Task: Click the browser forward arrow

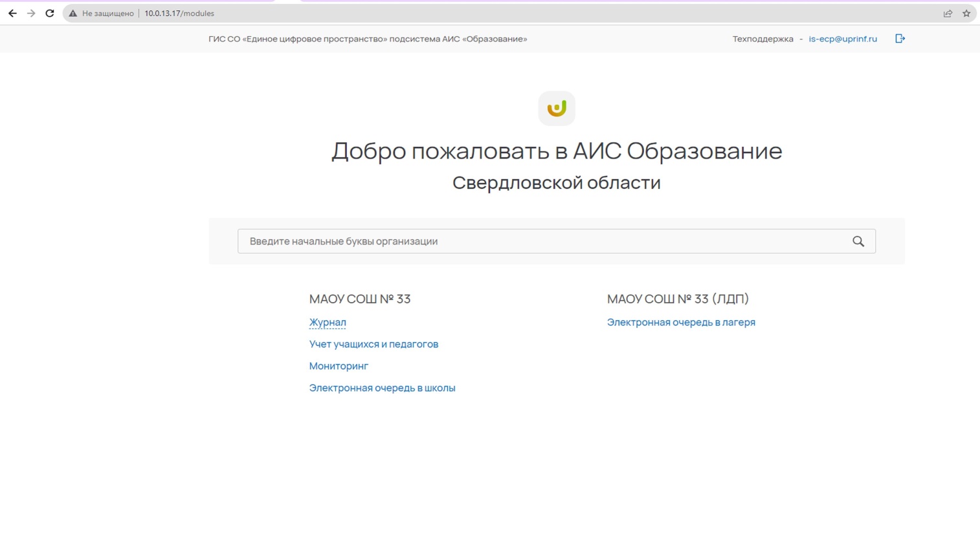Action: click(31, 13)
